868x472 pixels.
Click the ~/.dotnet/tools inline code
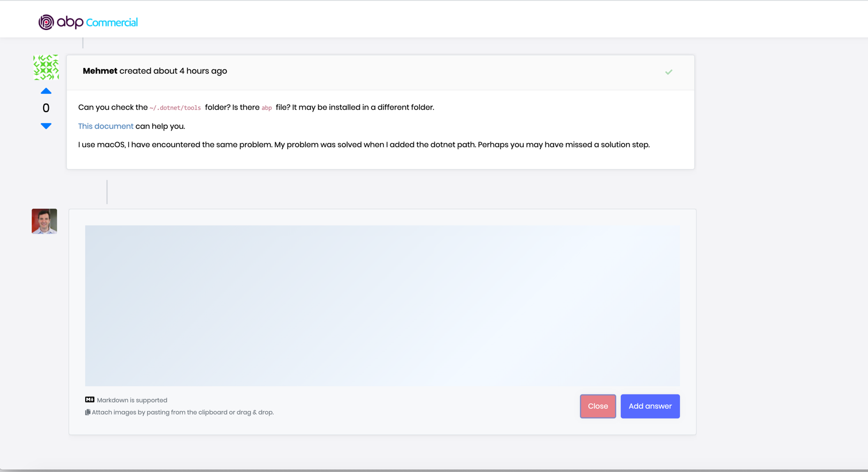(175, 108)
